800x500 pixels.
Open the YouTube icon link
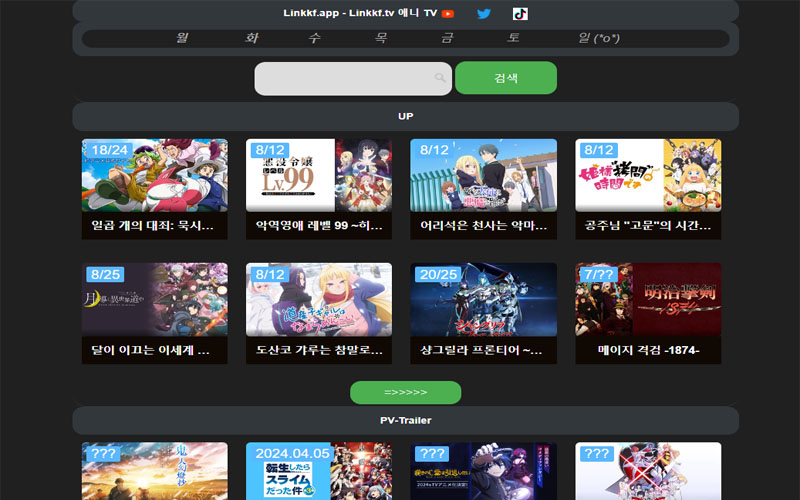click(x=448, y=14)
